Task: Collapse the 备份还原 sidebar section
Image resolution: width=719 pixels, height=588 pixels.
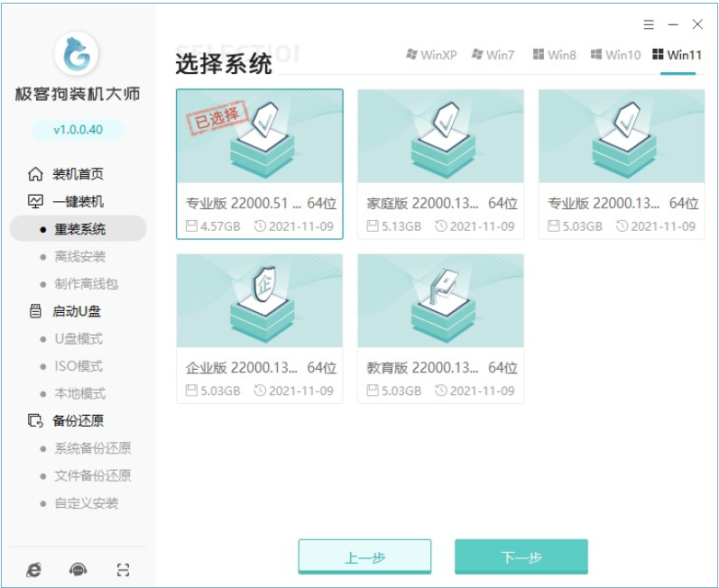Action: point(78,420)
